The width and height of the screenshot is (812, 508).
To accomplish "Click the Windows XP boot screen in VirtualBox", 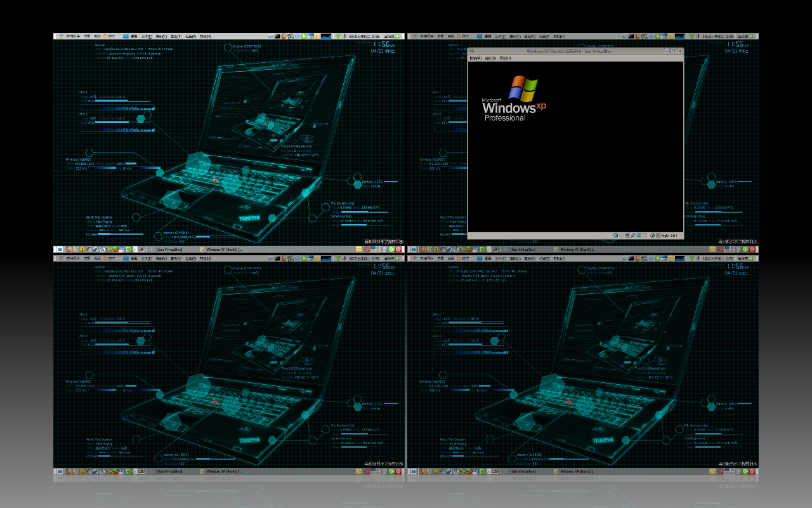I will coord(575,146).
